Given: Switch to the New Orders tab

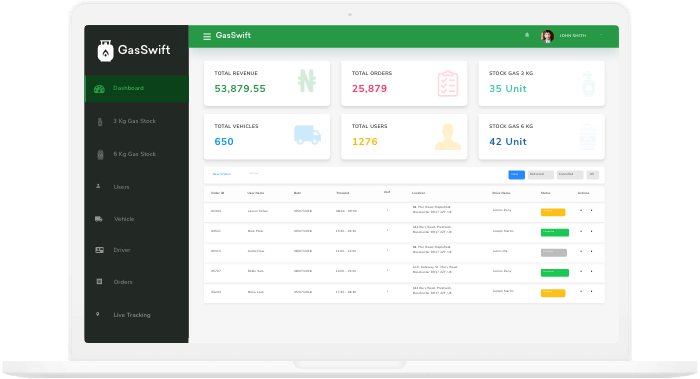Looking at the screenshot, I should tap(221, 174).
